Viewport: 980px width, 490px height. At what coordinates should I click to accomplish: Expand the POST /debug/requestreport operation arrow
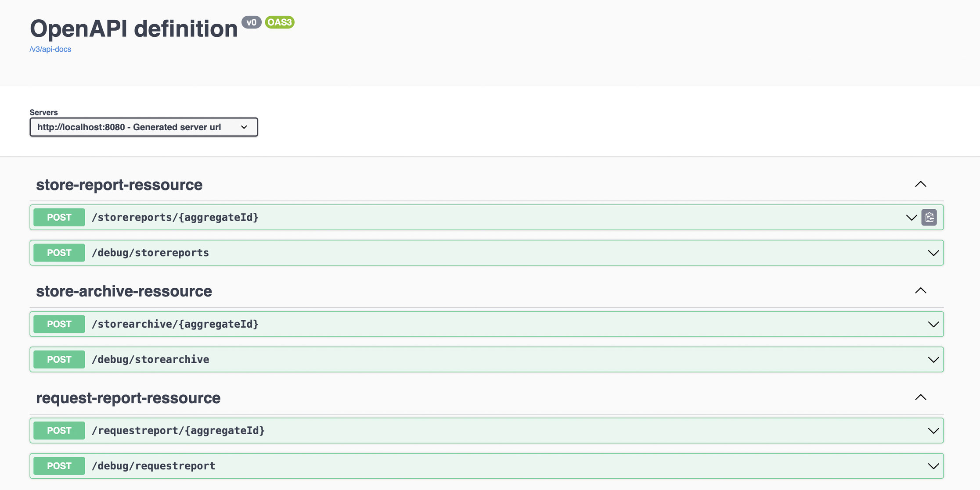[x=933, y=466]
